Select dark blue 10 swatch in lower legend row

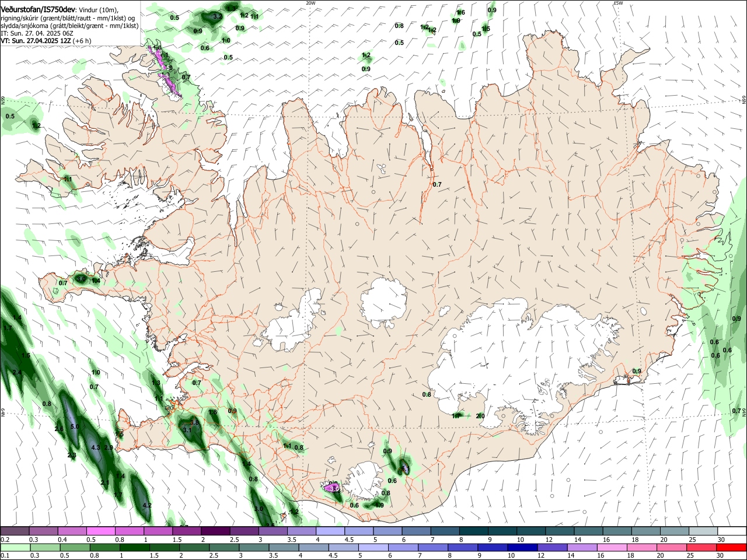522,547
